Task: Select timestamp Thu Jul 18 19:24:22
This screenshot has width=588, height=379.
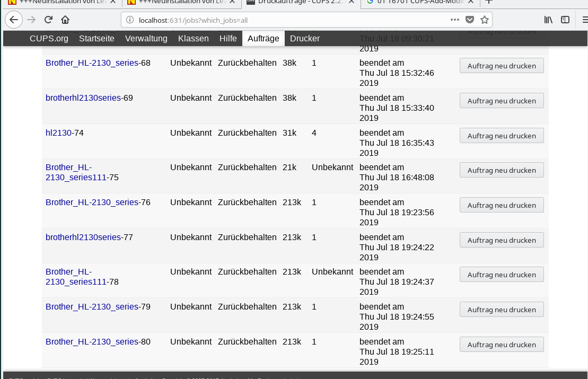Action: click(x=397, y=248)
